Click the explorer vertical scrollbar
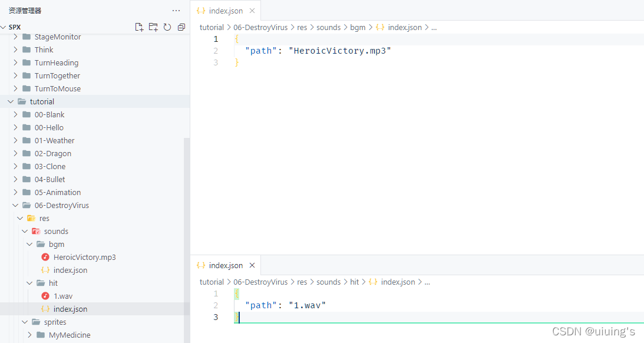The image size is (644, 343). coord(187,240)
